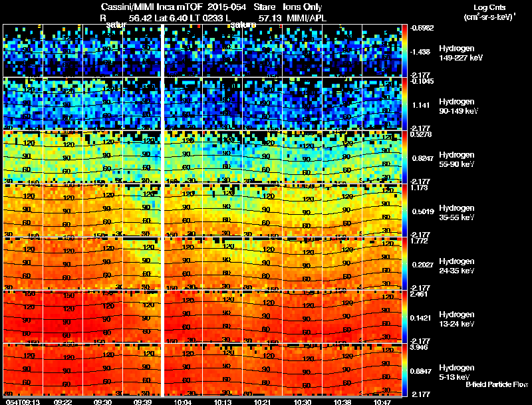Click the 'Hydrogen 90-149 keV' label

(458, 106)
